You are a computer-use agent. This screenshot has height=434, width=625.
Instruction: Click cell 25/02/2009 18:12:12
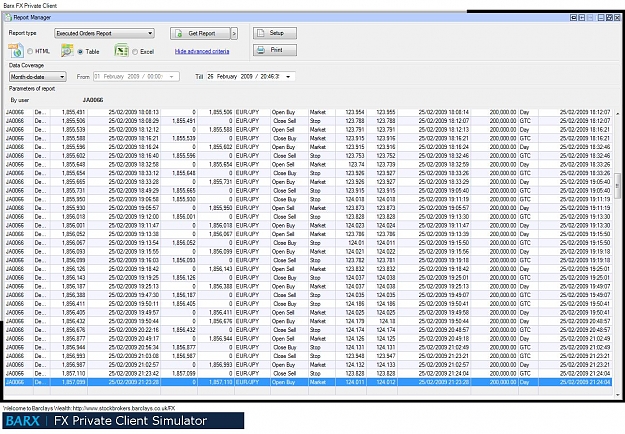(134, 130)
